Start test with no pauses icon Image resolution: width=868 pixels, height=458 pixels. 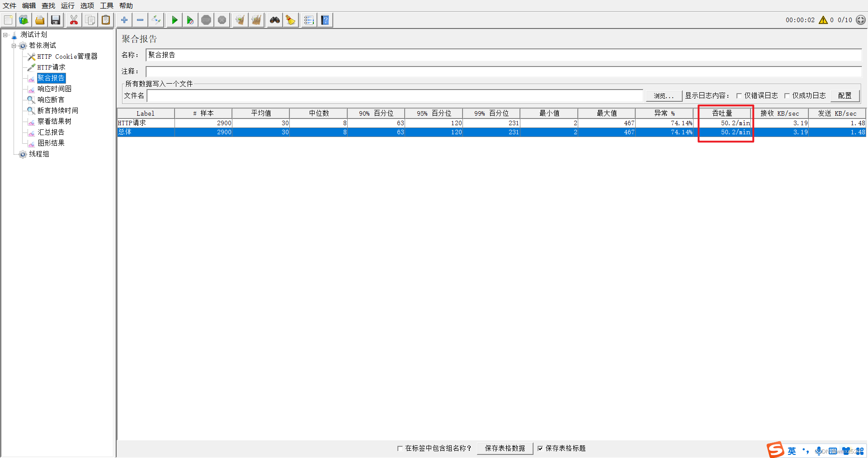coord(190,20)
